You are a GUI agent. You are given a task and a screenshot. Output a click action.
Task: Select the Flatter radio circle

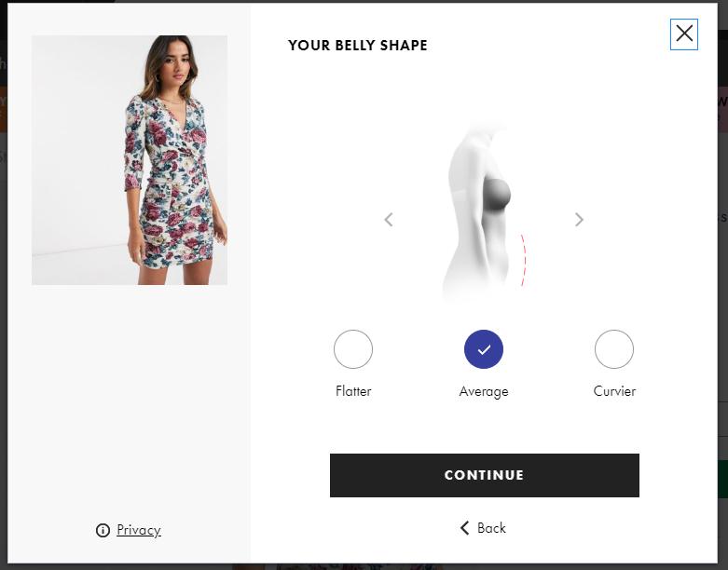(353, 349)
